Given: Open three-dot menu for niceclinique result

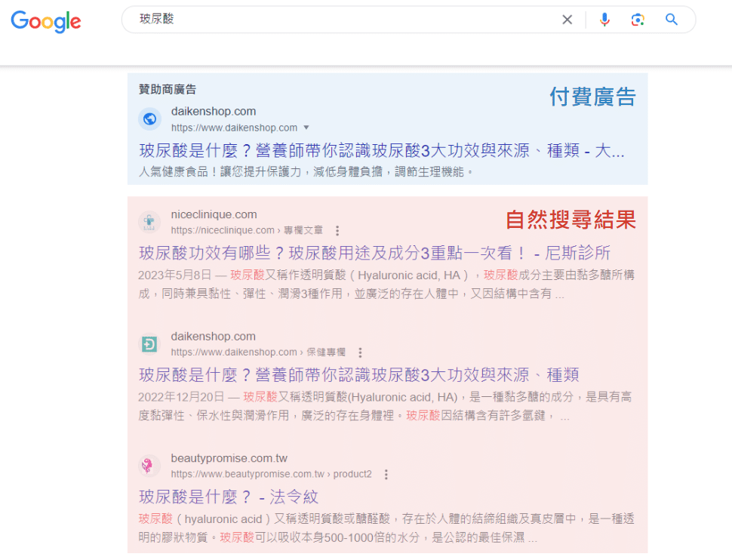Looking at the screenshot, I should pos(337,231).
